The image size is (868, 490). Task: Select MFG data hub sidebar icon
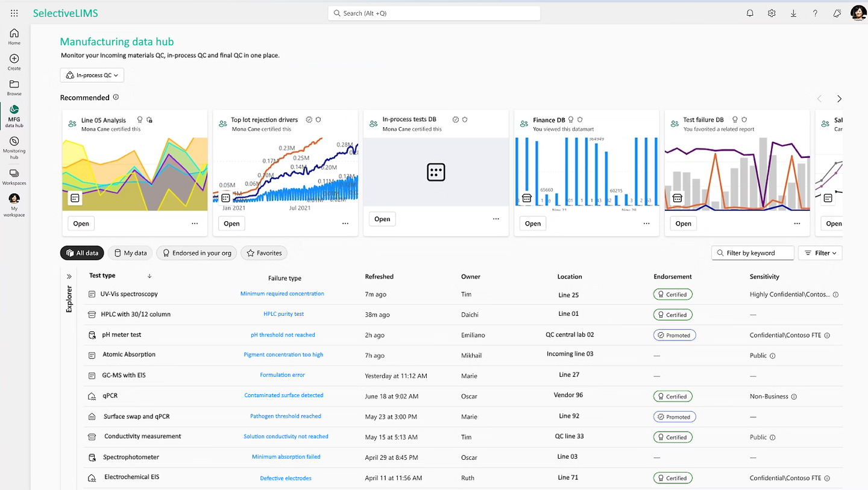coord(14,116)
